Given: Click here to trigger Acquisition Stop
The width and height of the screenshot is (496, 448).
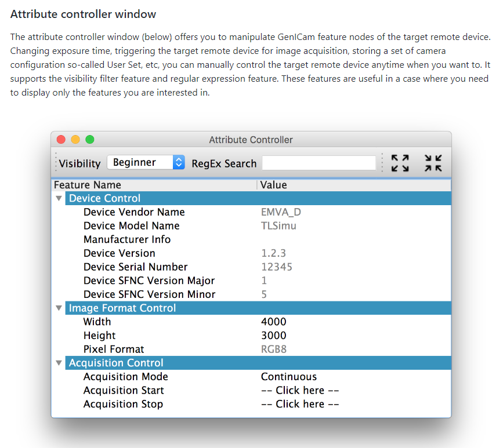Looking at the screenshot, I should point(299,404).
